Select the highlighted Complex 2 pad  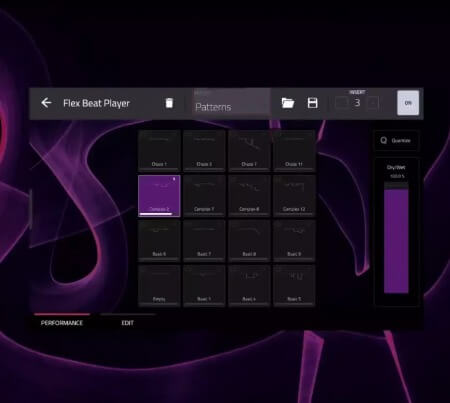pyautogui.click(x=159, y=196)
